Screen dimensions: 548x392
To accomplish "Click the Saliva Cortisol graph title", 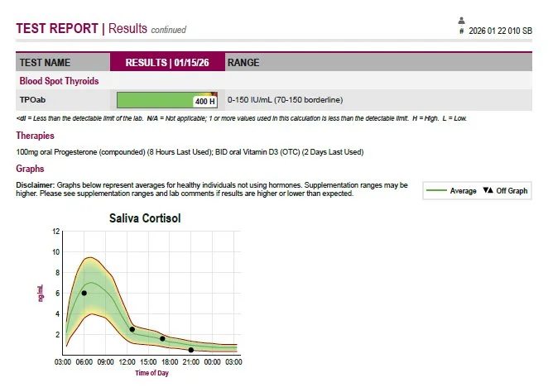I will (x=145, y=219).
